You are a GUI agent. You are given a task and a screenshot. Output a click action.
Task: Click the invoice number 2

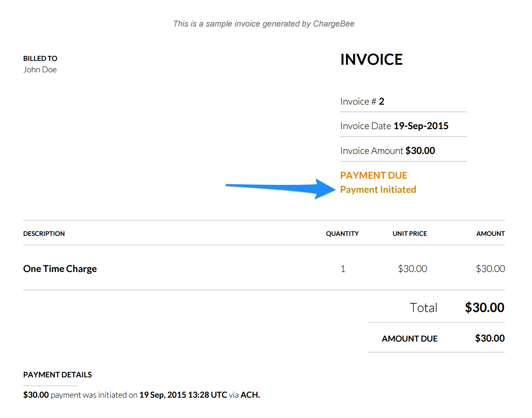(x=381, y=102)
